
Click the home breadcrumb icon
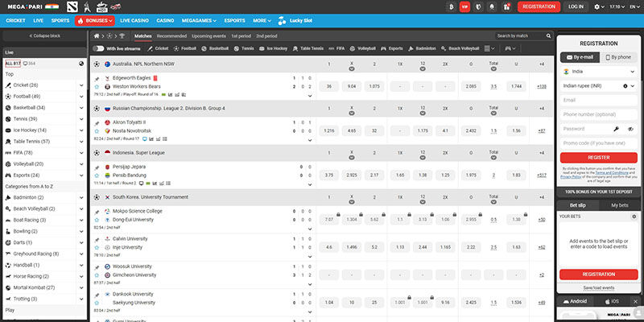point(97,36)
